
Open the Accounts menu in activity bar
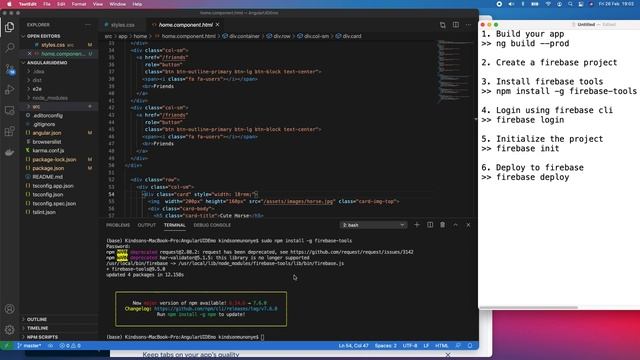tap(9, 309)
